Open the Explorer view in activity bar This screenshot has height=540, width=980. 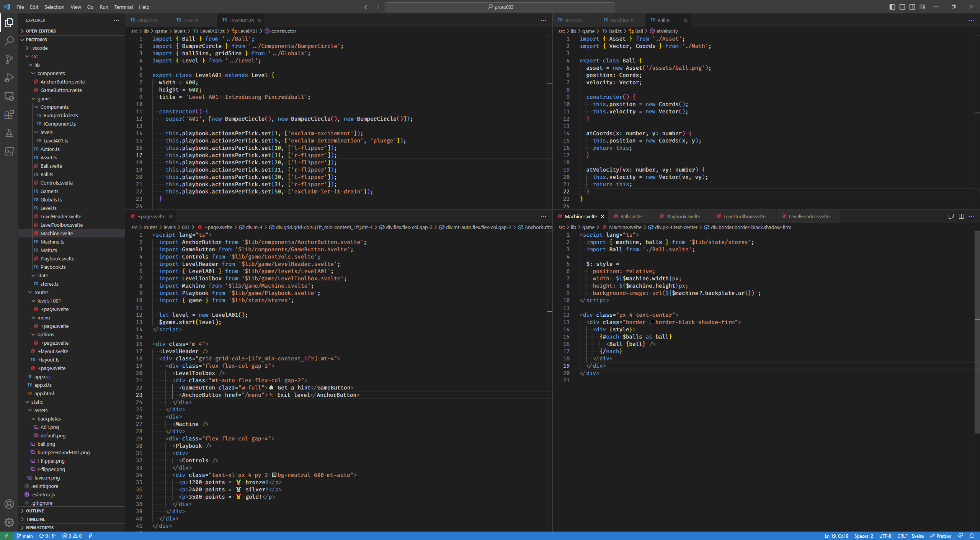pos(9,23)
